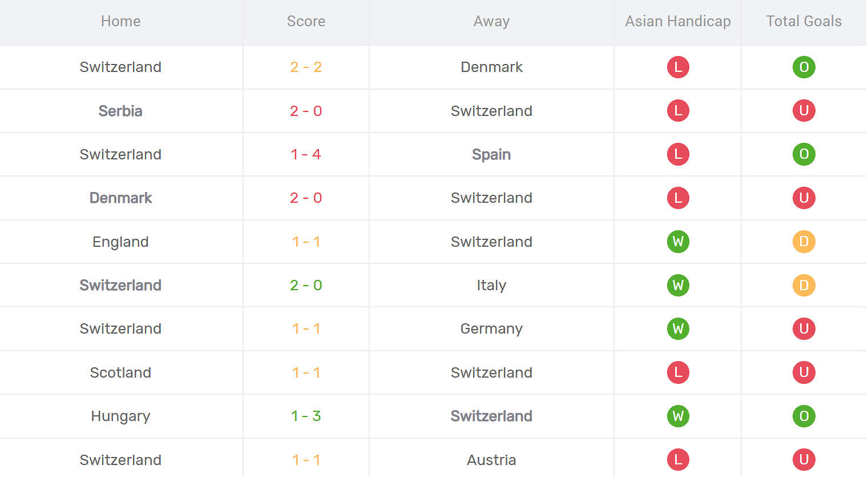Click the Score column header

tap(306, 21)
